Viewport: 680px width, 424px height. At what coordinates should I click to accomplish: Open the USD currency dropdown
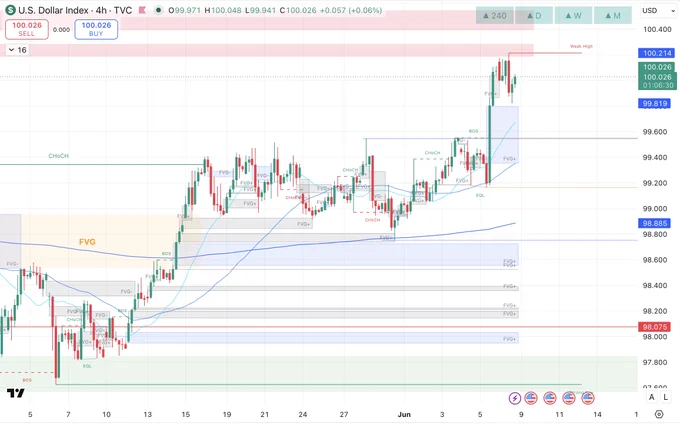click(x=659, y=10)
